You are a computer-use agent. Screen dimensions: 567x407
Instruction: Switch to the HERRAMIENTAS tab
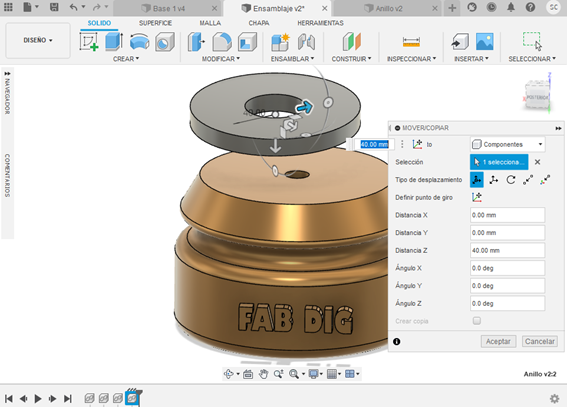coord(320,23)
